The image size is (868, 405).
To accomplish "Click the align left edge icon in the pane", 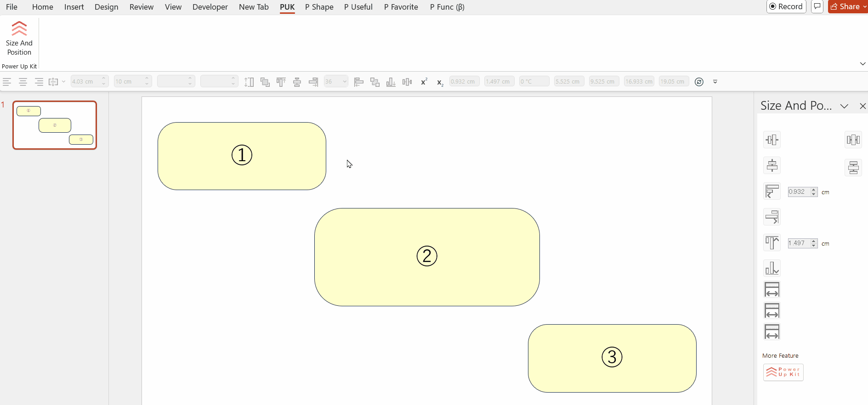I will (772, 191).
